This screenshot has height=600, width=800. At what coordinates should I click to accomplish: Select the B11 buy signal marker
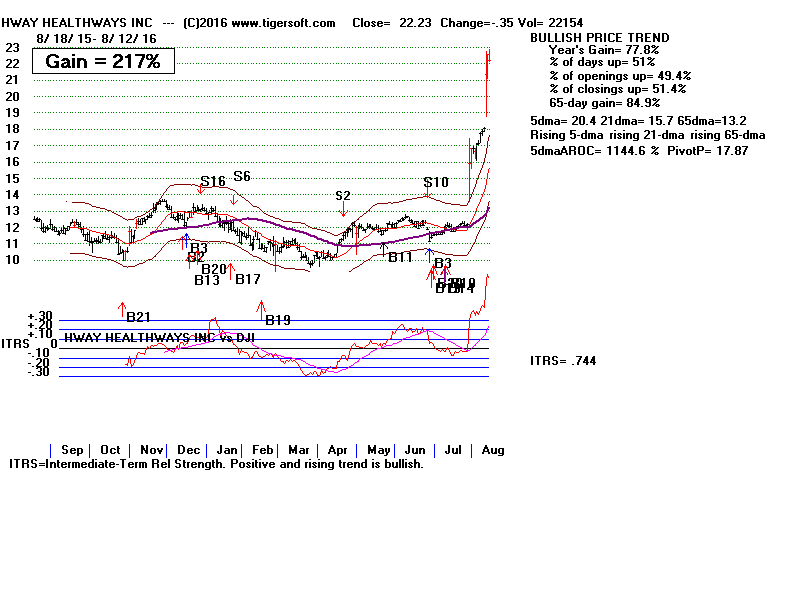pos(400,257)
